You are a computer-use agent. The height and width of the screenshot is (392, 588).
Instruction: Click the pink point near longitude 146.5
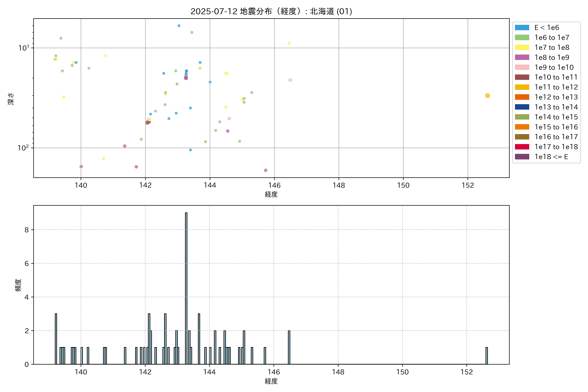pos(290,80)
